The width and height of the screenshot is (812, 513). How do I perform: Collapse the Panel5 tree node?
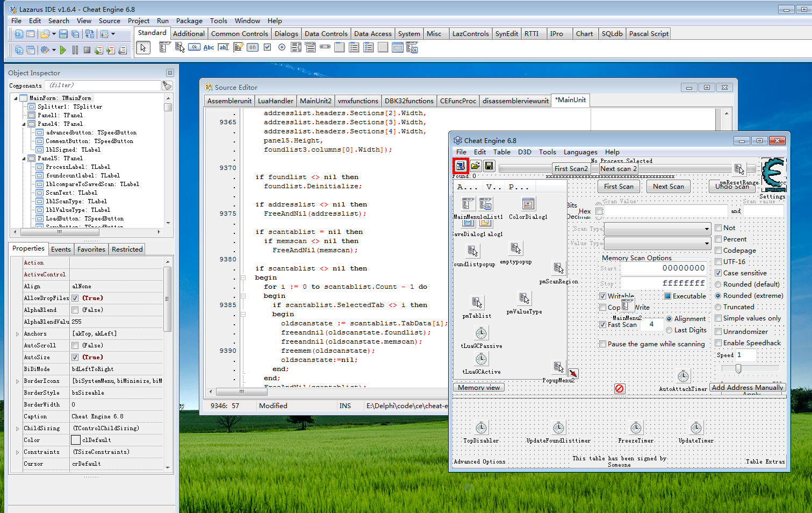[24, 159]
